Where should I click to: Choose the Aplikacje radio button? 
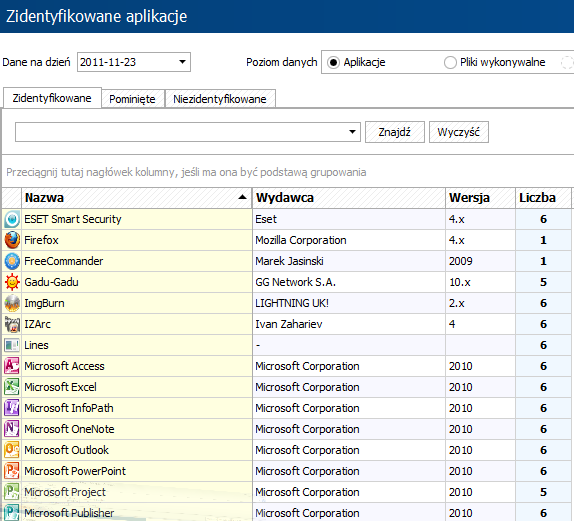tap(333, 63)
